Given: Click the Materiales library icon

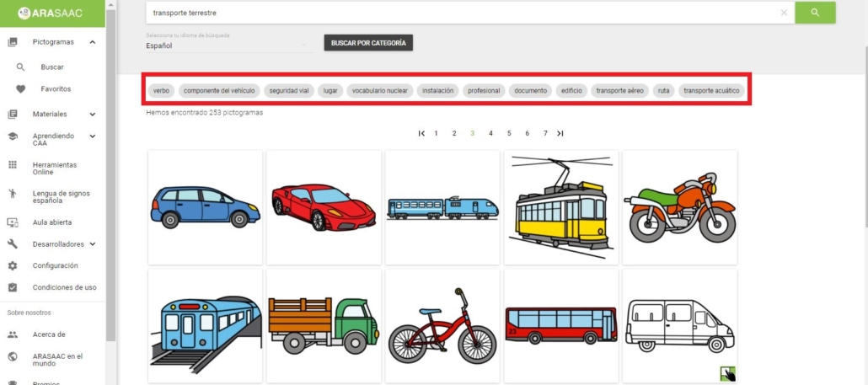Looking at the screenshot, I should click(13, 114).
